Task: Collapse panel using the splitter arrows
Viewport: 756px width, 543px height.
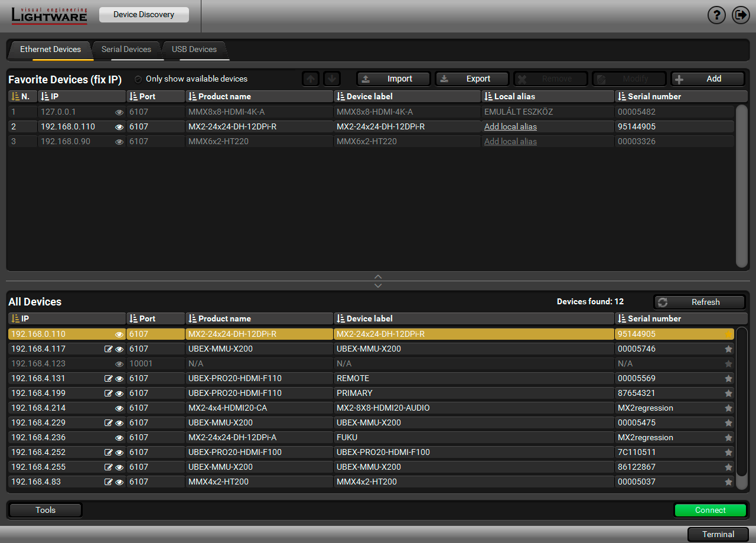Action: click(x=379, y=281)
